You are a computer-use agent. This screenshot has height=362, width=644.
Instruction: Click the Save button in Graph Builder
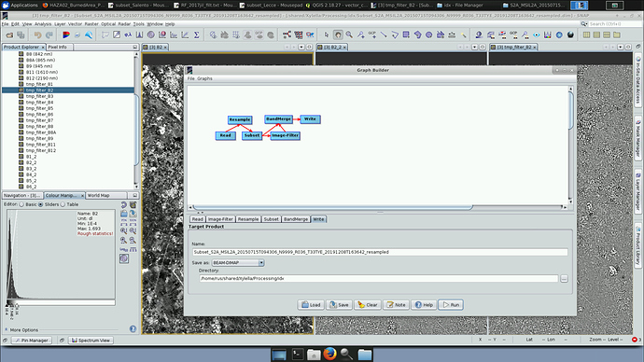[x=339, y=305]
